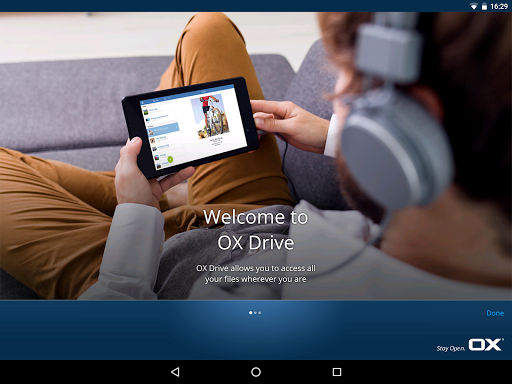Viewport: 512px width, 384px height.
Task: Click the OX Drive description text
Action: point(256,274)
